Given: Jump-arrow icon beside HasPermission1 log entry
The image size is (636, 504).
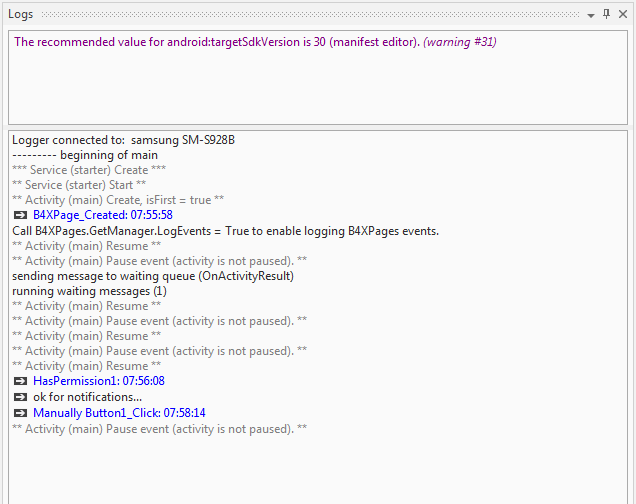Looking at the screenshot, I should tap(20, 381).
